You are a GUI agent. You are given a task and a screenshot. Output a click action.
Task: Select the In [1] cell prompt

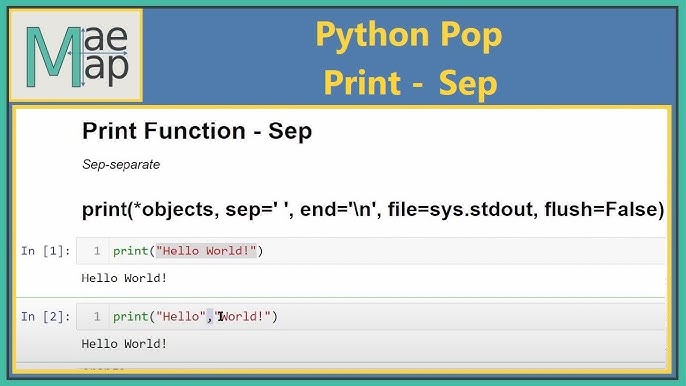46,251
